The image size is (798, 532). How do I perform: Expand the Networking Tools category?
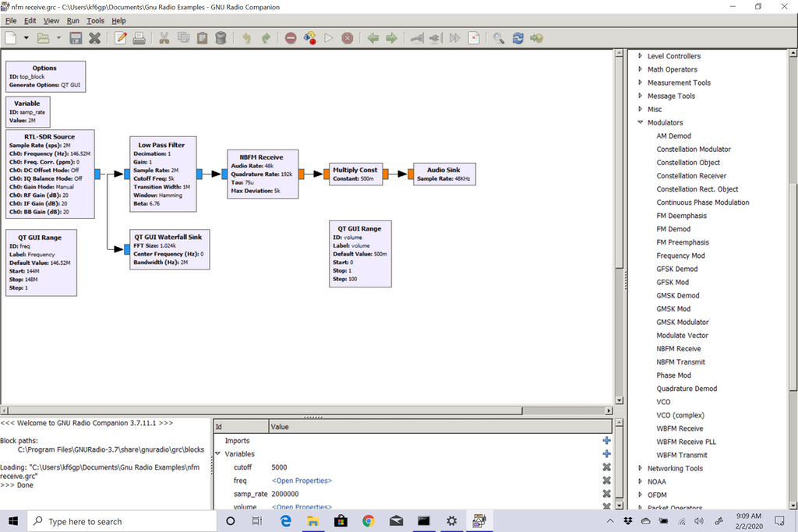tap(641, 468)
